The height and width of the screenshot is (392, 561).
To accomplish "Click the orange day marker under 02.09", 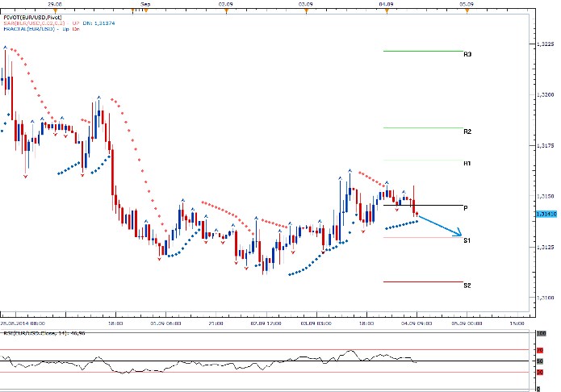I will coord(226,11).
